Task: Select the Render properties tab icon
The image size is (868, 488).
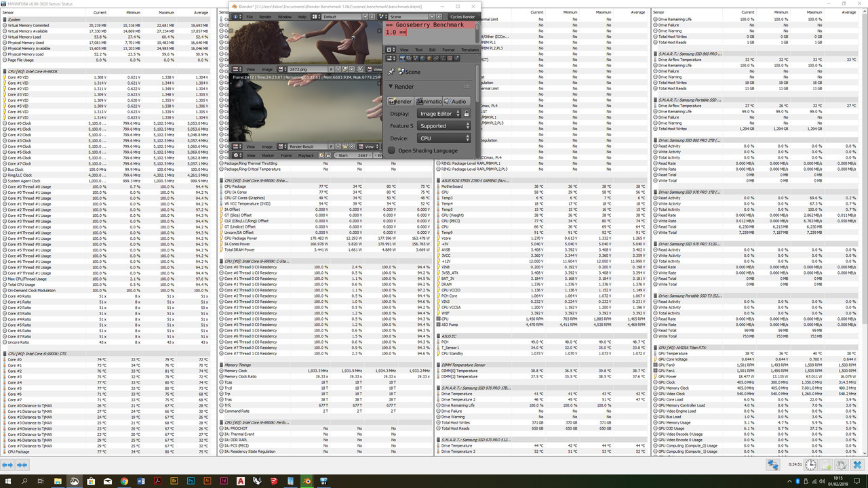Action: pyautogui.click(x=402, y=58)
